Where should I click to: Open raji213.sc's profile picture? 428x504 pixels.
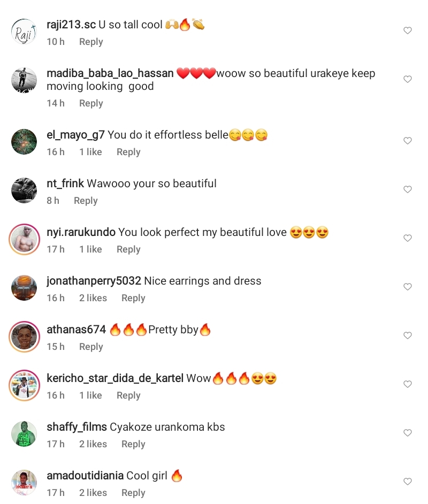[x=24, y=31]
